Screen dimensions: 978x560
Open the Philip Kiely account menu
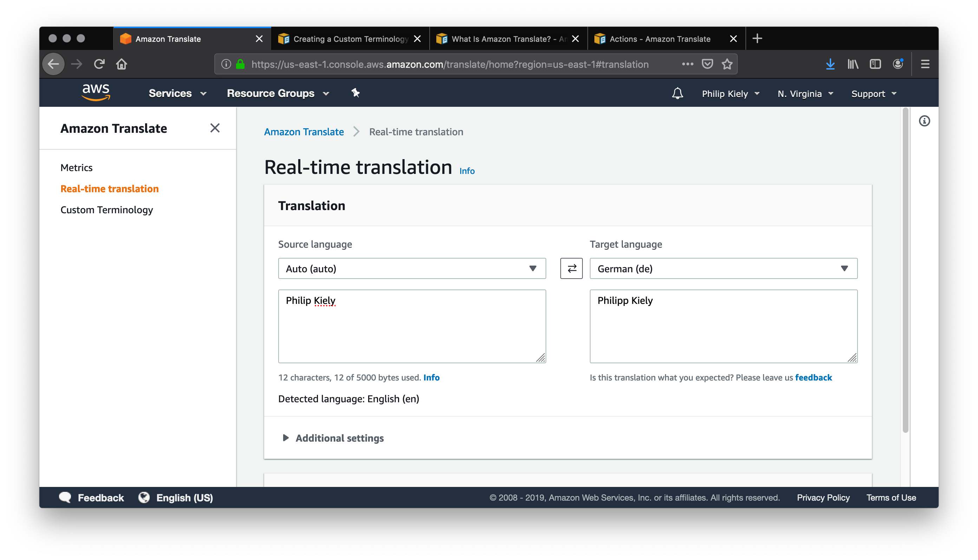(730, 94)
